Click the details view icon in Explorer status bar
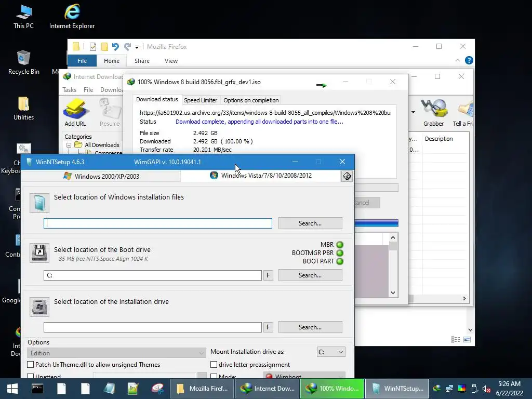This screenshot has width=532, height=399. click(x=456, y=339)
